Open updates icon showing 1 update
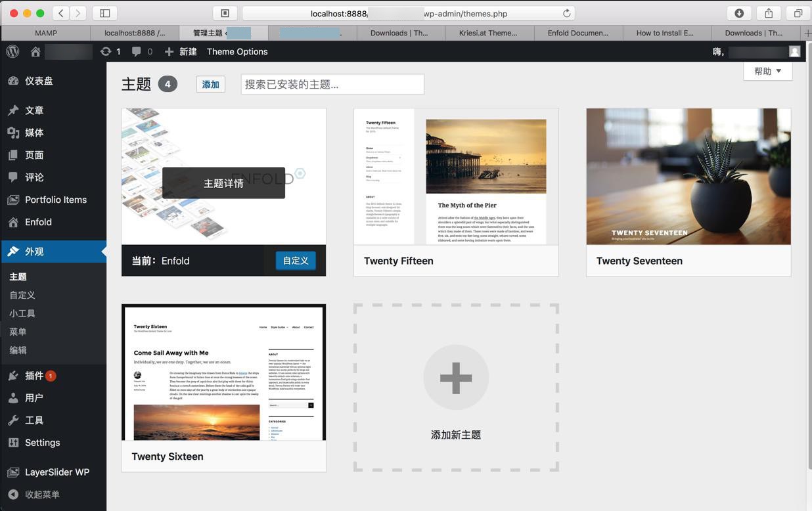812x511 pixels. click(106, 51)
